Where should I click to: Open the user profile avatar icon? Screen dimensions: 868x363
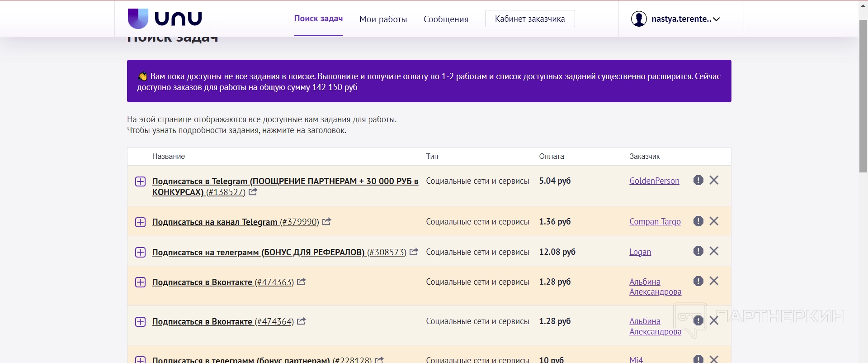(x=638, y=19)
